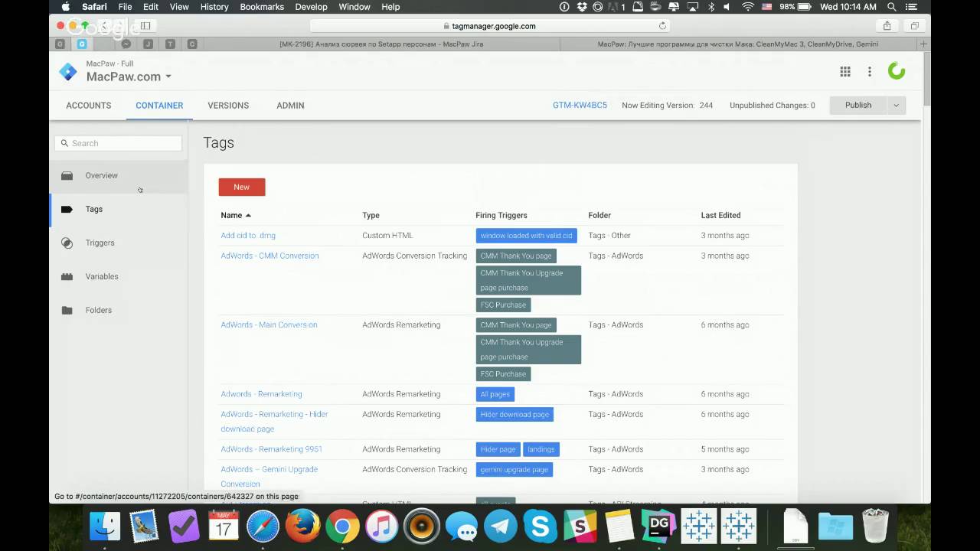The image size is (980, 551).
Task: Sort tags by Name column
Action: tap(236, 215)
